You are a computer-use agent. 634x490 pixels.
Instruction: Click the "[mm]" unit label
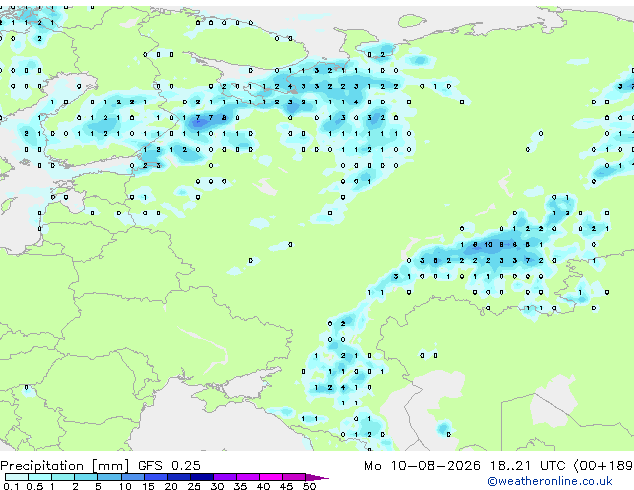(111, 466)
